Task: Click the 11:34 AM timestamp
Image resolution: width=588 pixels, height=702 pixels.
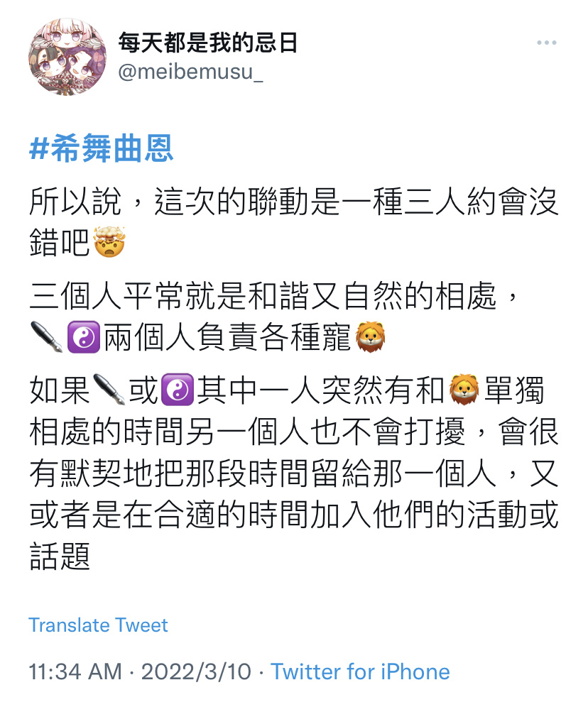Action: coord(75,671)
